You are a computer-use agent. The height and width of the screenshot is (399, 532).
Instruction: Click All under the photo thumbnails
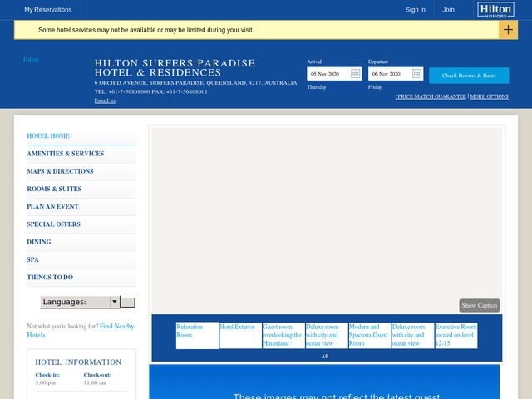325,357
